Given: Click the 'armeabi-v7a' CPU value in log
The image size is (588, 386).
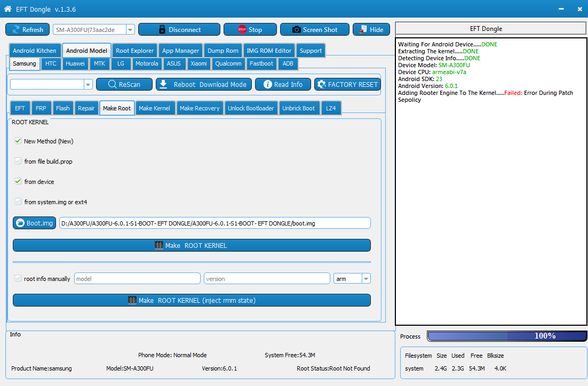Looking at the screenshot, I should 449,72.
